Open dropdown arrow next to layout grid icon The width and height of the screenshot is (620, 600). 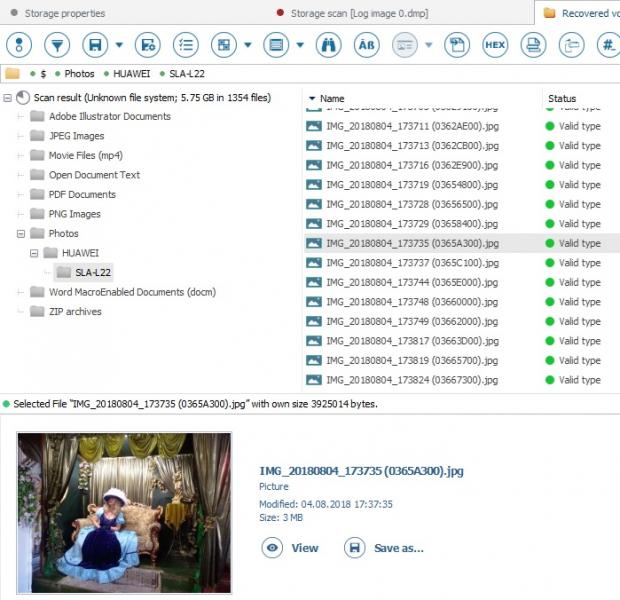248,45
